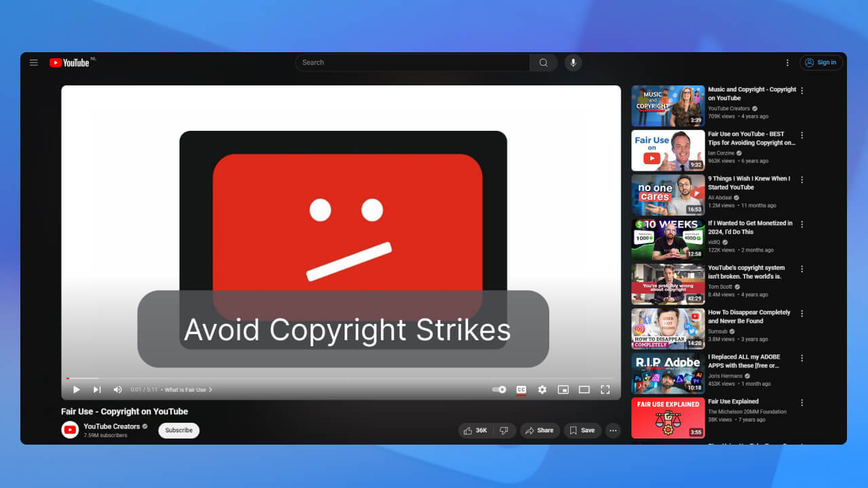Click the channel name 'Ali Abdaal'

click(719, 198)
